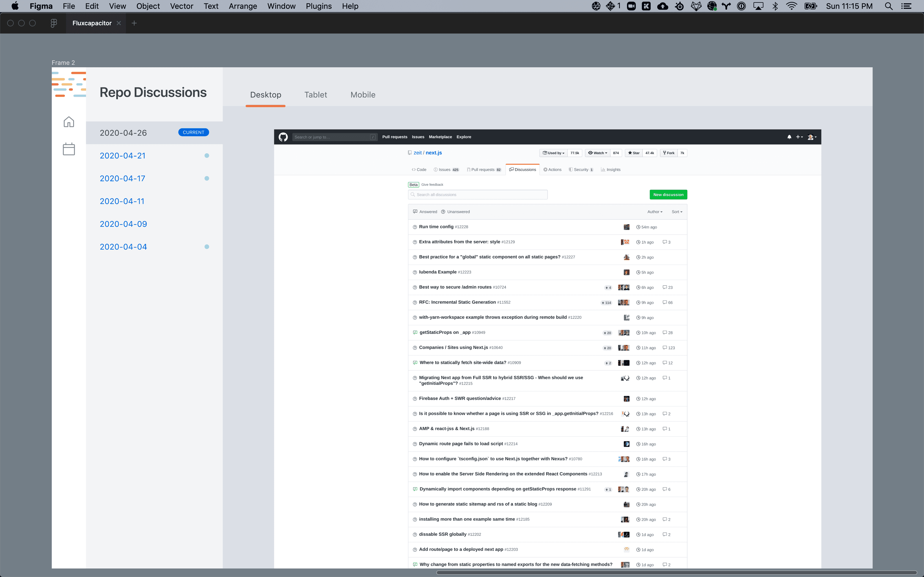Click the New discussion button
Screen dimensions: 924x577
668,195
